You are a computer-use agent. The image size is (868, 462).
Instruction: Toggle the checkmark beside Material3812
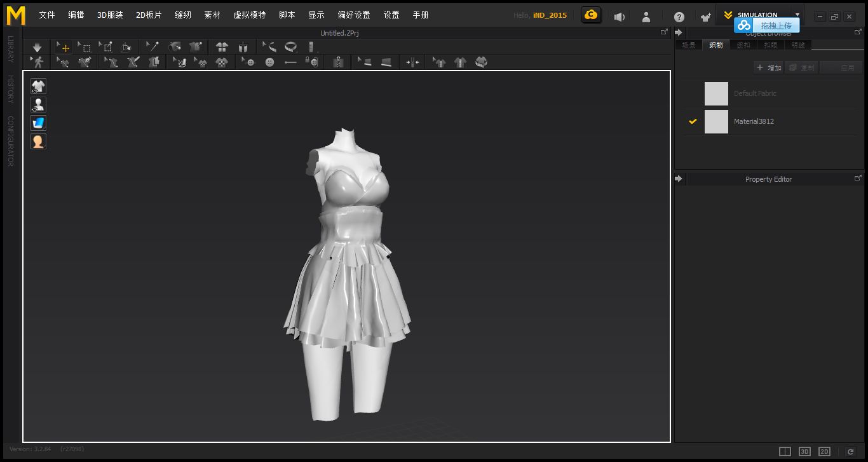693,121
